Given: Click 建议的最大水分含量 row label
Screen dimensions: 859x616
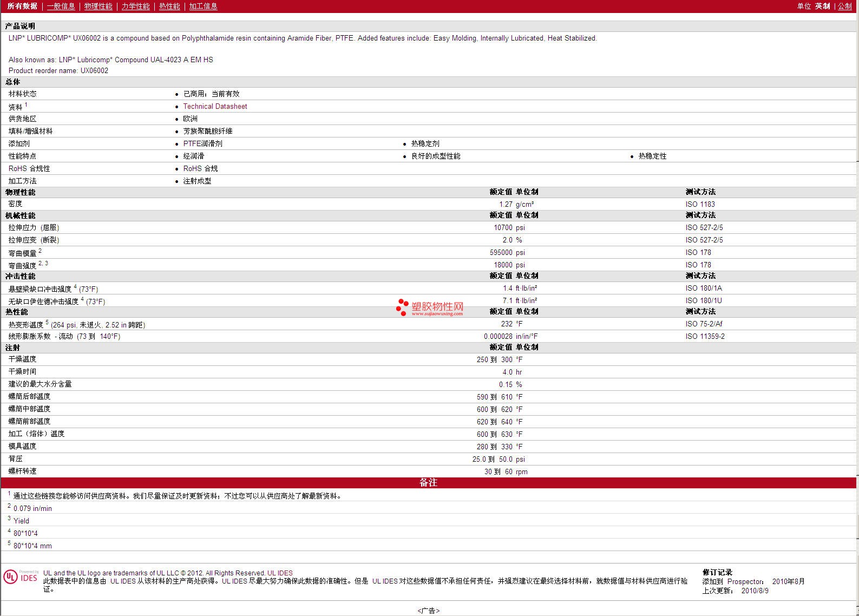Looking at the screenshot, I should click(40, 384).
